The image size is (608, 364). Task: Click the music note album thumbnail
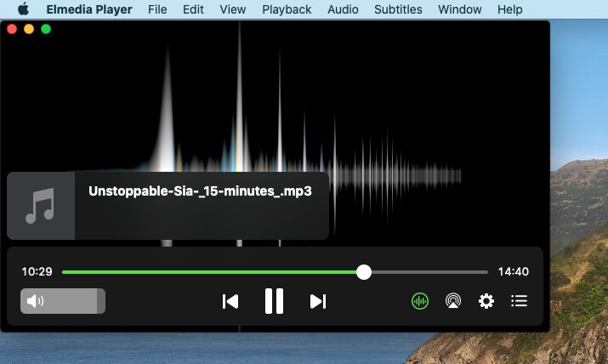pyautogui.click(x=41, y=206)
